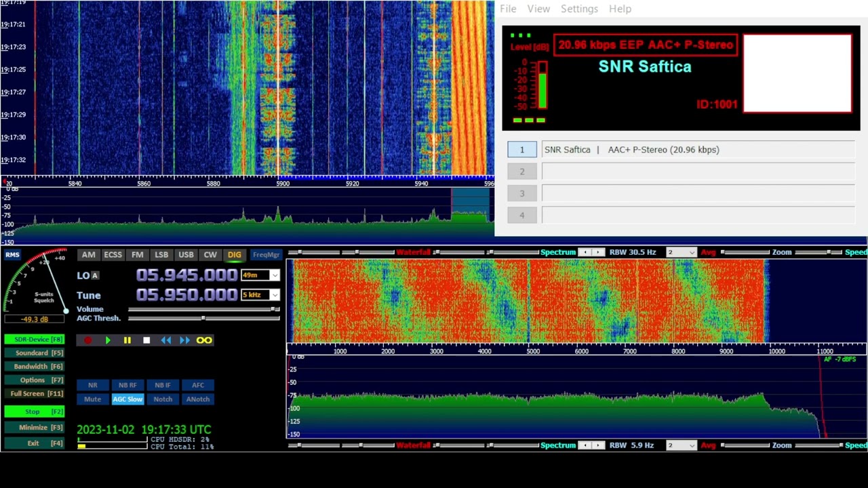Click the green play button

(x=107, y=340)
